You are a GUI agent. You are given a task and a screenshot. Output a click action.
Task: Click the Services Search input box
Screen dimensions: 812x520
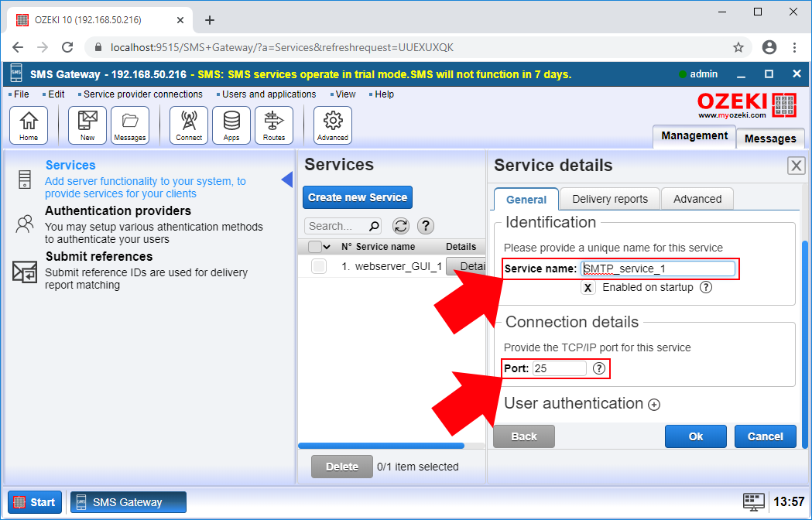coord(343,226)
